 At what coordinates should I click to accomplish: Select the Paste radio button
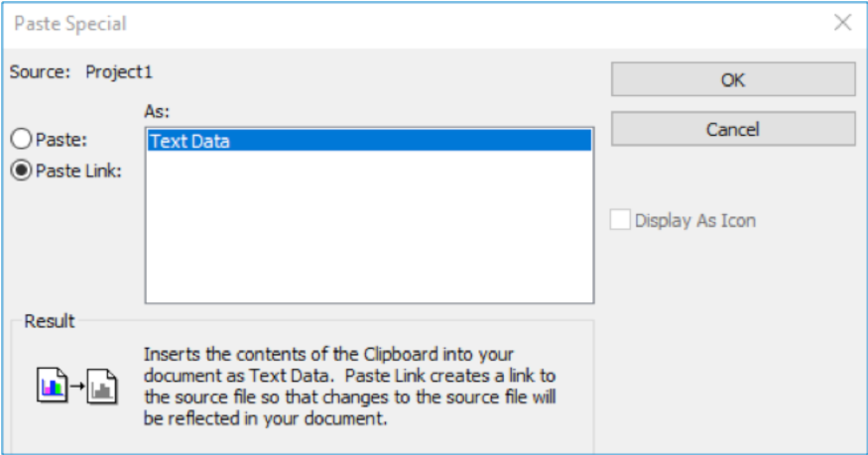22,140
